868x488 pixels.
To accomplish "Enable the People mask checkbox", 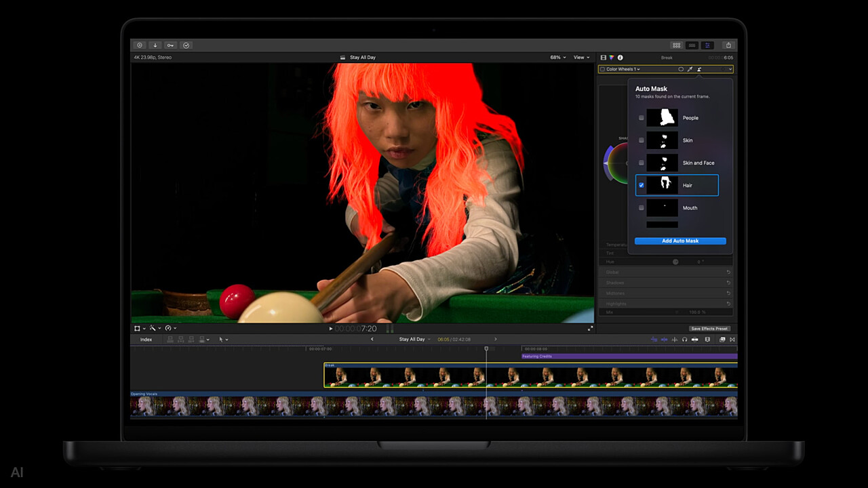I will coord(642,118).
